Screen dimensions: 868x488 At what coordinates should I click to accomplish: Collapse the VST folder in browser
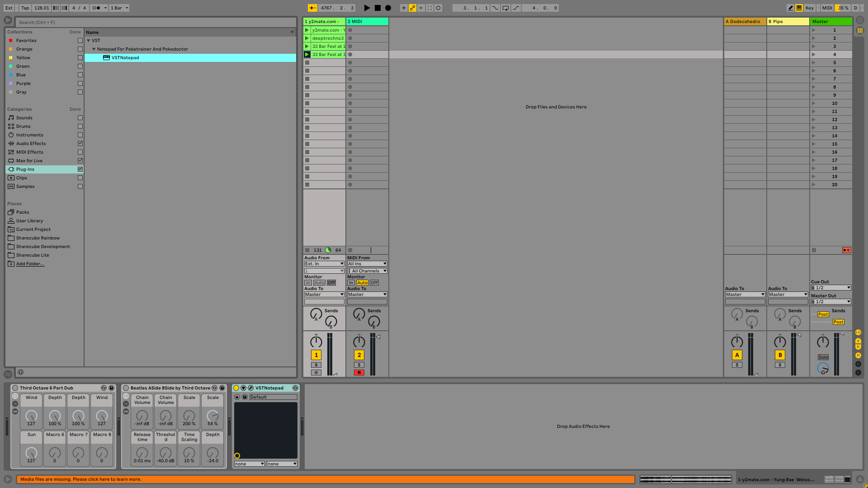point(89,41)
